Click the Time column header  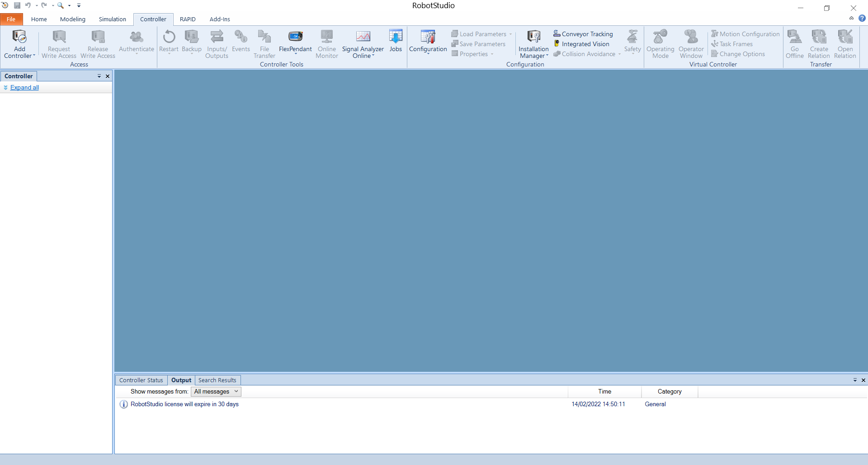(x=604, y=392)
